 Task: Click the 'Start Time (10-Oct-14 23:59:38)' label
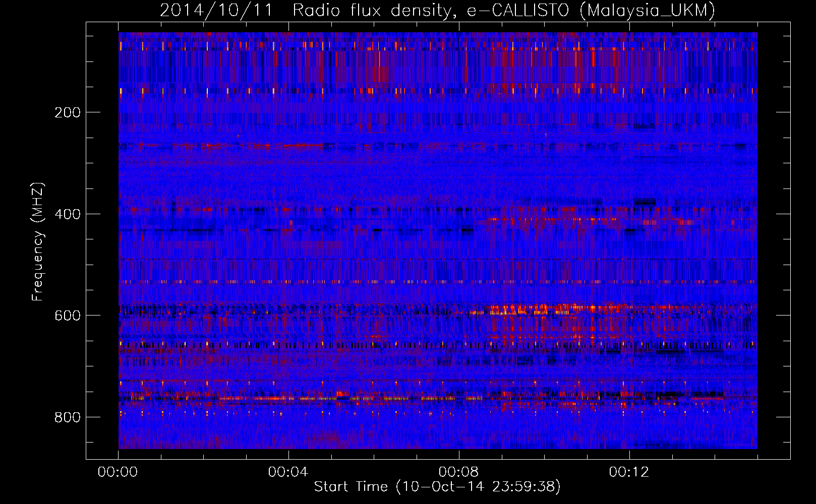tap(437, 486)
